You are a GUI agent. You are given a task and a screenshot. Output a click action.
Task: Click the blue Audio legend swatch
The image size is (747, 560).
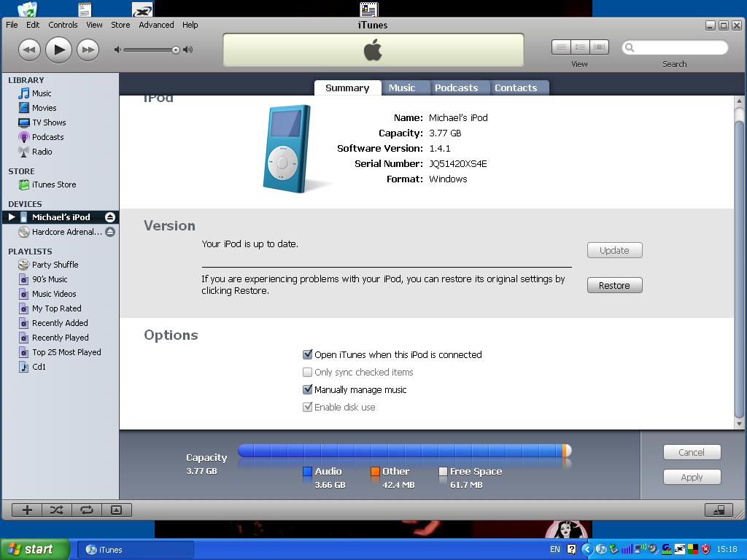tap(308, 472)
